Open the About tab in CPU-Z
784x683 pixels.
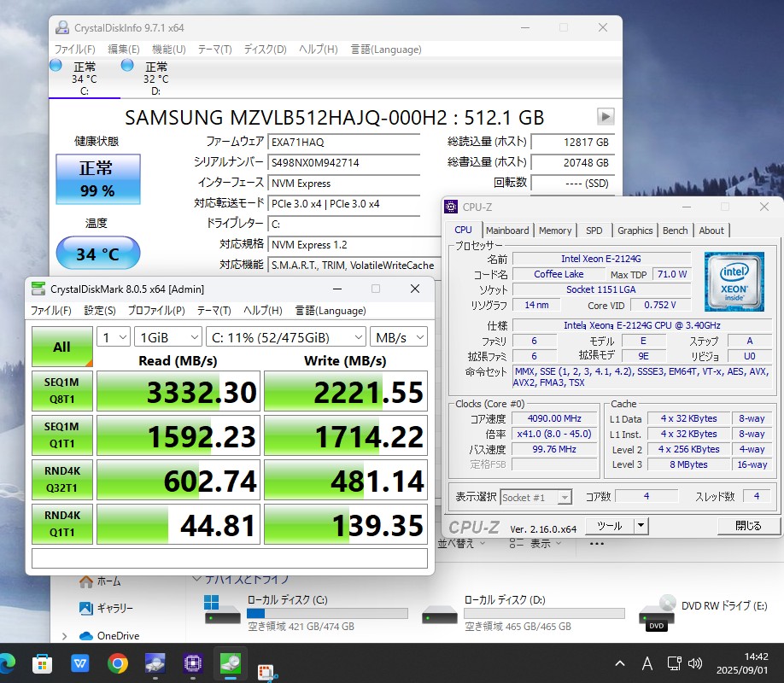[x=711, y=230]
